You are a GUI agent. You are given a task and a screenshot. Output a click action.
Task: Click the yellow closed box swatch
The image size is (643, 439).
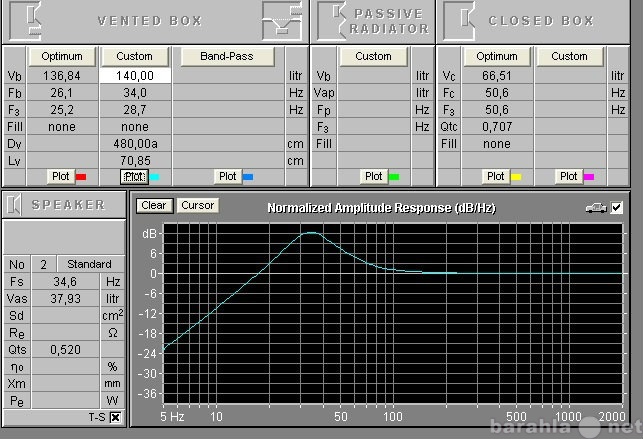(516, 177)
